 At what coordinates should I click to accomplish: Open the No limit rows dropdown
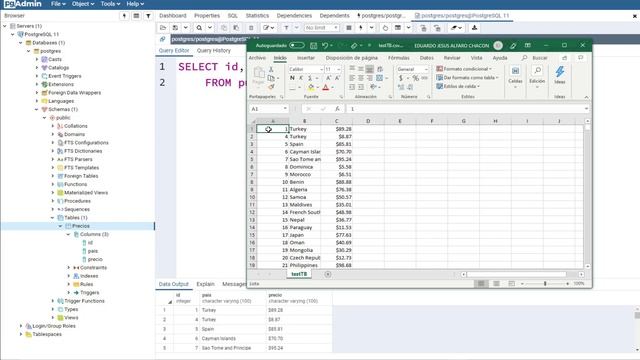pos(322,28)
